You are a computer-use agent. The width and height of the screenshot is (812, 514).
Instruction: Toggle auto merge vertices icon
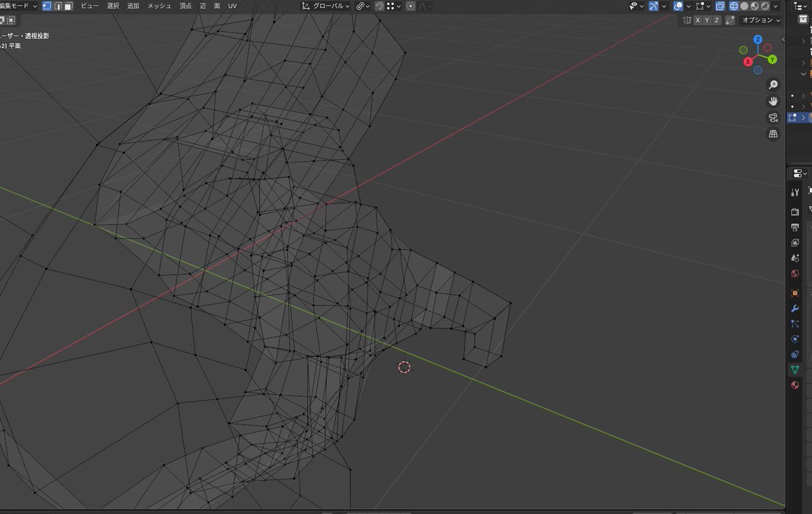[729, 20]
